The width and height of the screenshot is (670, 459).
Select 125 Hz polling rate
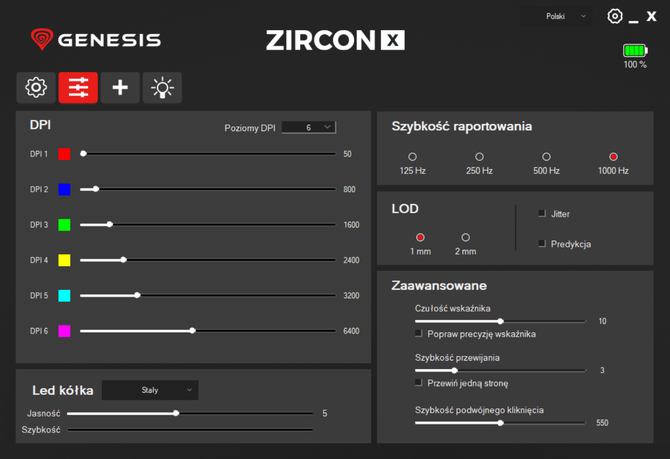(x=412, y=157)
